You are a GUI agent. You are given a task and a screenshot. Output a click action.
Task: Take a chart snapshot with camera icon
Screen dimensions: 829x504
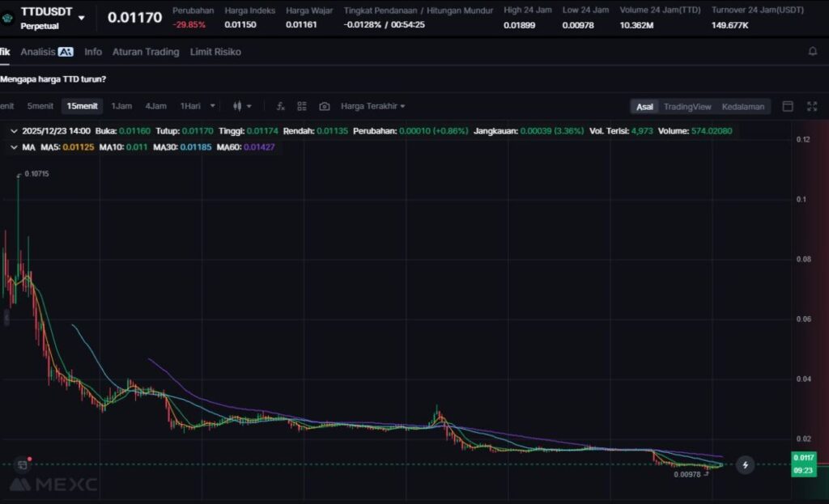(x=325, y=106)
